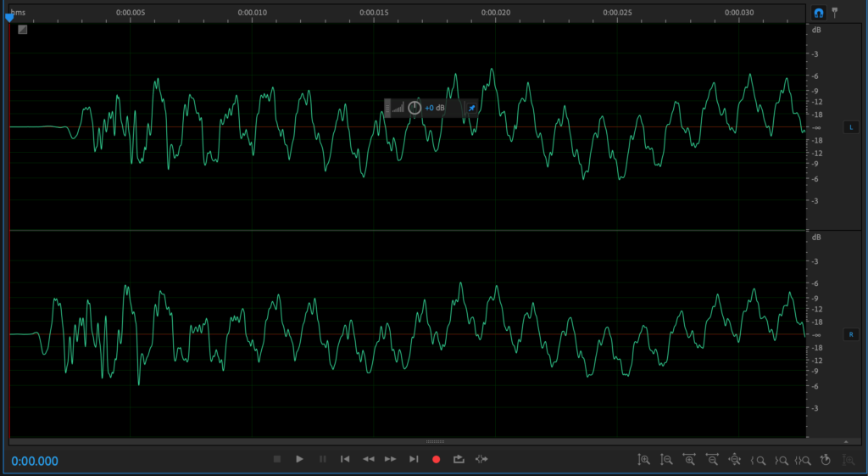Click Zoom In Amplitude icon
Screen dimensions: 868x476
(x=644, y=460)
